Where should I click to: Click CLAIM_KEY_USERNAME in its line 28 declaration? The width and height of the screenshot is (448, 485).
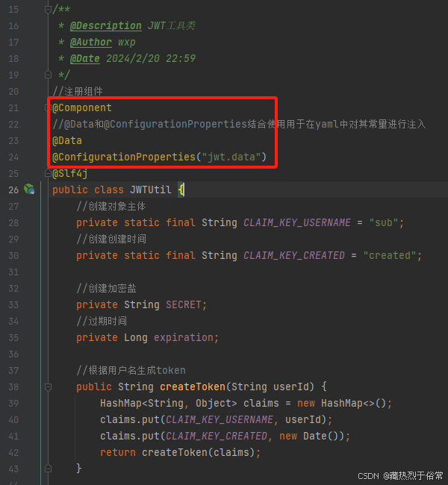tap(297, 222)
